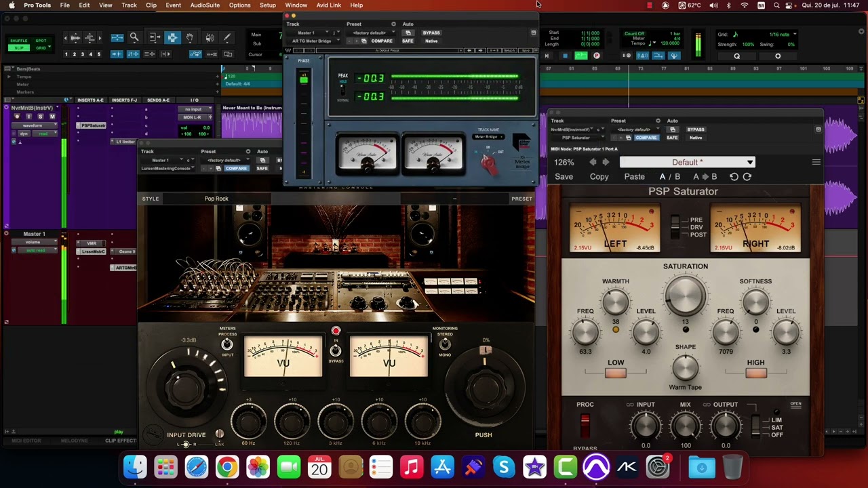Open the grid settings gear icon
The width and height of the screenshot is (868, 488).
click(x=778, y=56)
